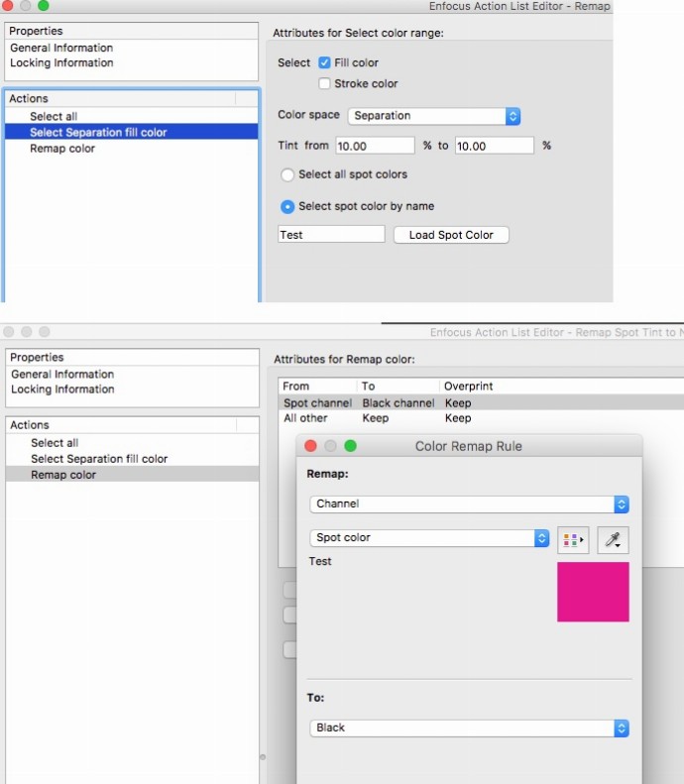Screen dimensions: 684x784
Task: Click the Load Spot Color button
Action: tap(451, 235)
